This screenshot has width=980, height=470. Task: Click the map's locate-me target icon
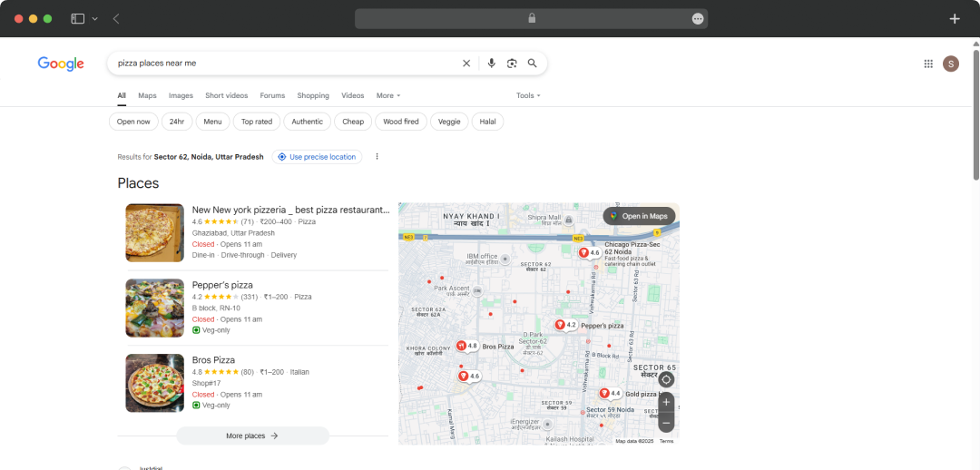tap(666, 379)
